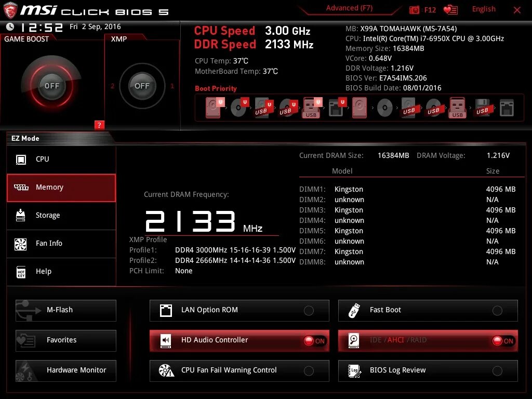This screenshot has width=532, height=399.
Task: Open the Storage section
Action: [x=61, y=216]
